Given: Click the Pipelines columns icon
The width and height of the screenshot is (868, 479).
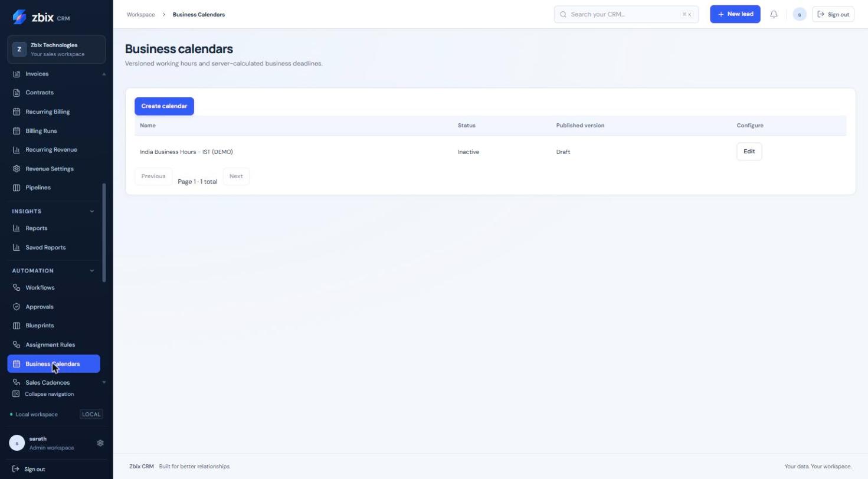Looking at the screenshot, I should [17, 188].
